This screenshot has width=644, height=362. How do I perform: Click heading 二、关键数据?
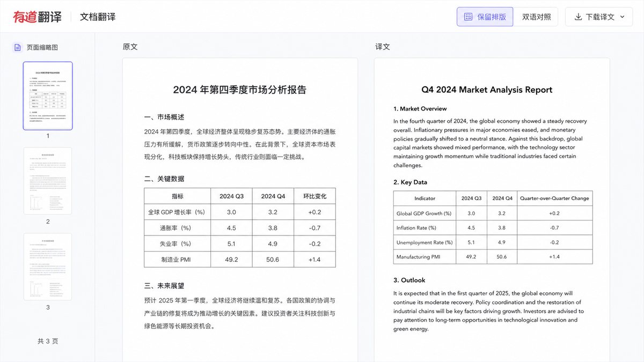tap(164, 179)
